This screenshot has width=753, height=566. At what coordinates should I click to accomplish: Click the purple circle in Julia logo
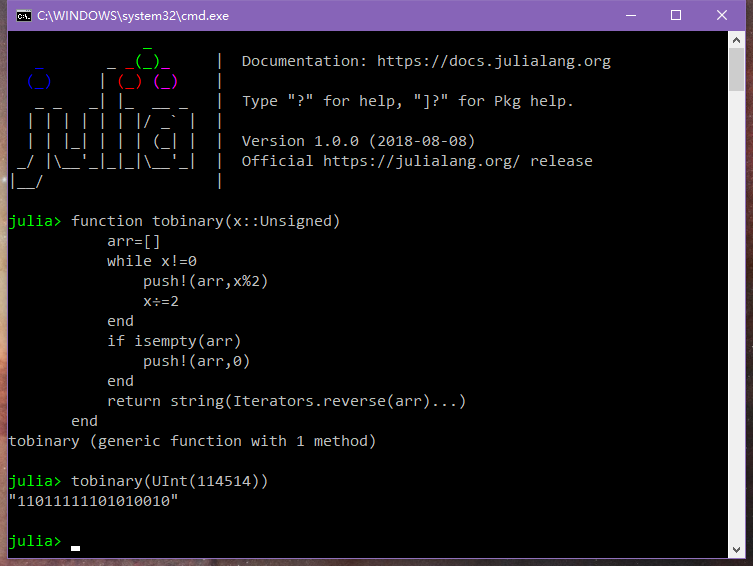point(166,81)
